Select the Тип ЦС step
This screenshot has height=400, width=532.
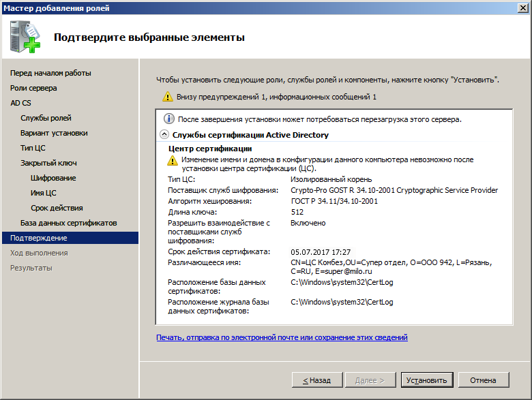tap(33, 148)
